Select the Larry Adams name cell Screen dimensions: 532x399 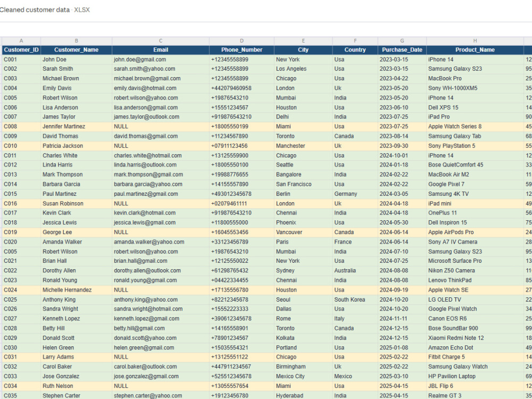(x=76, y=357)
